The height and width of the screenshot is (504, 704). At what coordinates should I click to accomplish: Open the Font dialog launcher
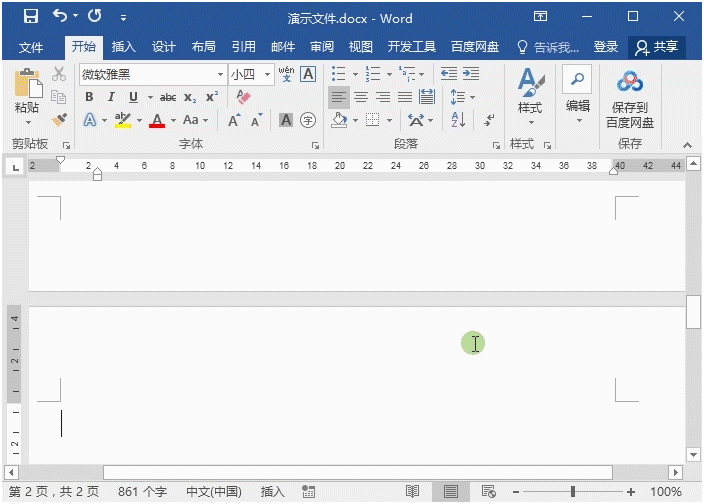[x=315, y=145]
